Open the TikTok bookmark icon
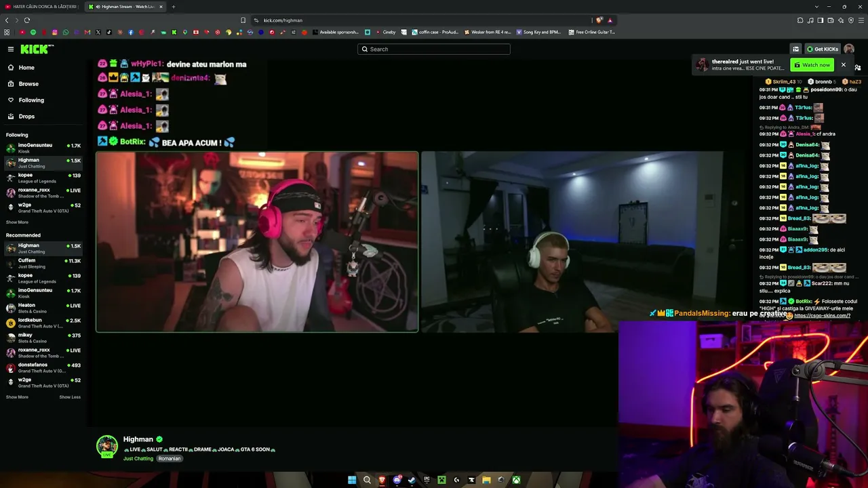868x488 pixels. (x=108, y=32)
